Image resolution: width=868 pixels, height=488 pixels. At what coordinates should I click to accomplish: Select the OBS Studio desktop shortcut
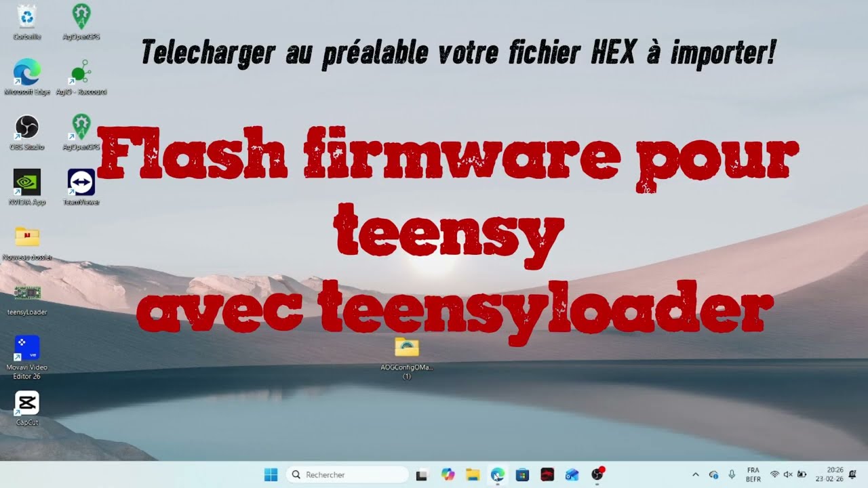point(27,132)
